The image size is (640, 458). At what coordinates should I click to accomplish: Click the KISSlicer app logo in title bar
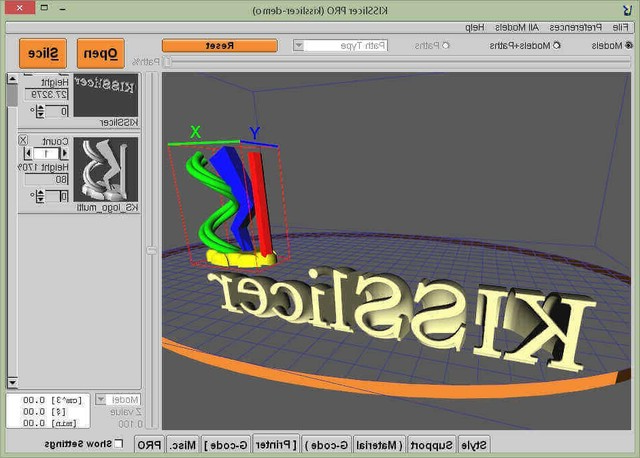coord(627,9)
